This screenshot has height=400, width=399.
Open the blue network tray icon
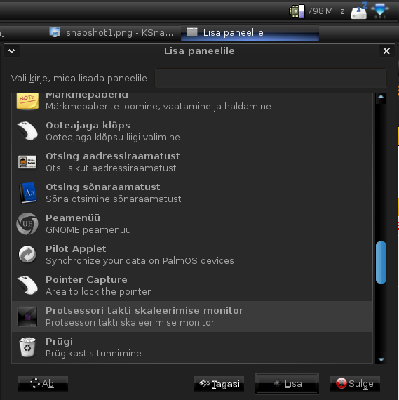pyautogui.click(x=379, y=11)
